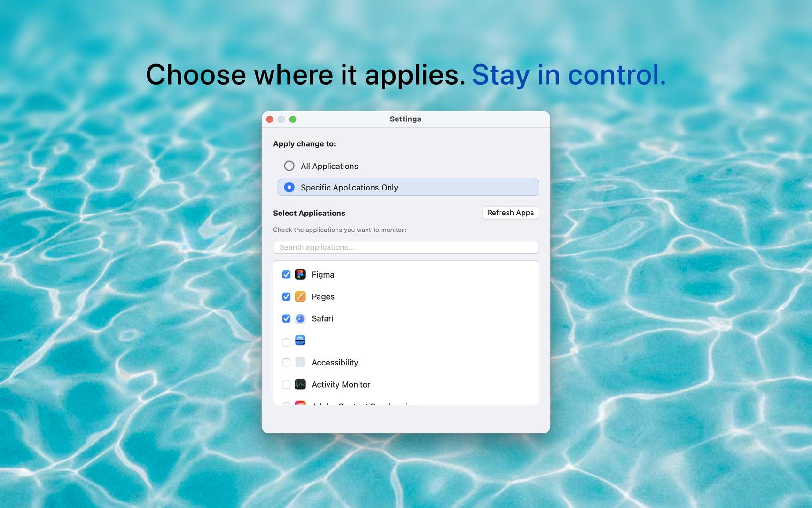The height and width of the screenshot is (508, 812).
Task: Tick the checkbox beside the unnamed blue app
Action: coord(286,342)
